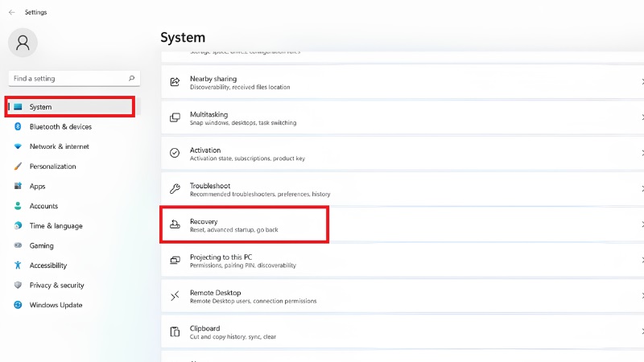Image resolution: width=644 pixels, height=362 pixels.
Task: Open Accounts settings
Action: pyautogui.click(x=43, y=206)
